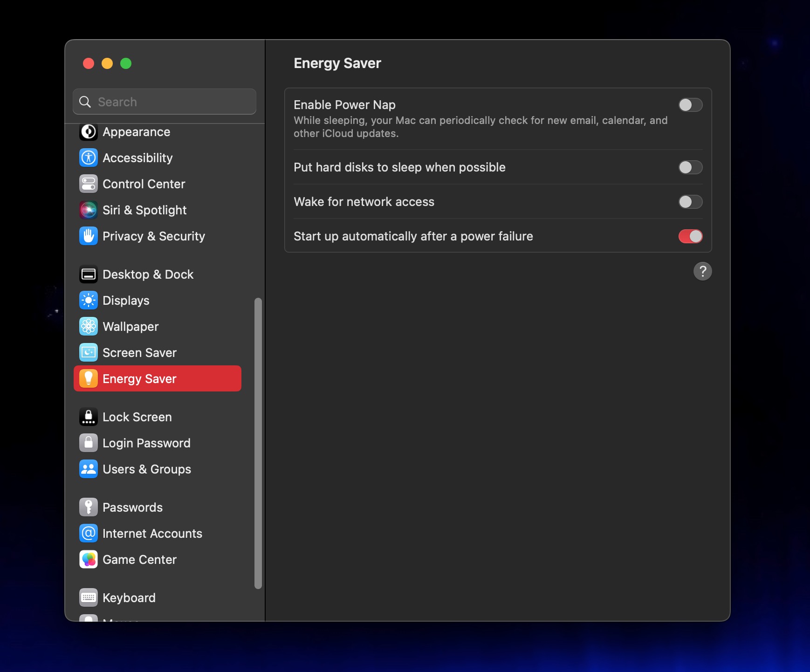Select the Screen Saver sidebar row
This screenshot has width=810, height=672.
[x=158, y=353]
